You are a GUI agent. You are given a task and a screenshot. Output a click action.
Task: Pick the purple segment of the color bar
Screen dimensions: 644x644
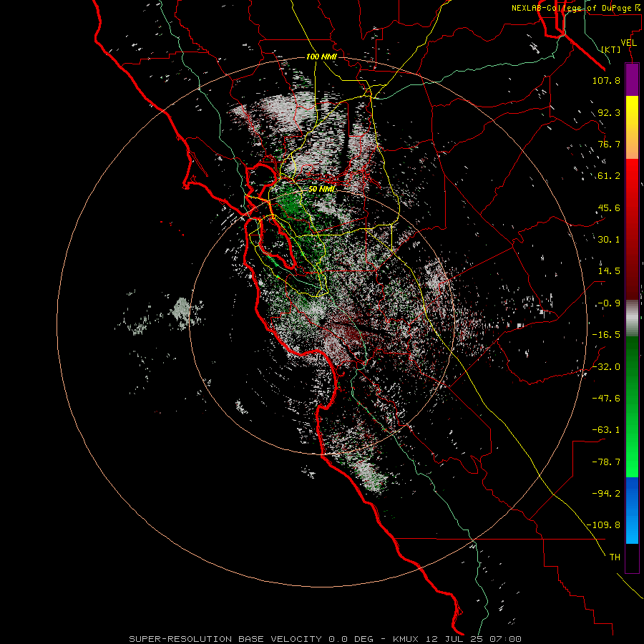[x=632, y=79]
